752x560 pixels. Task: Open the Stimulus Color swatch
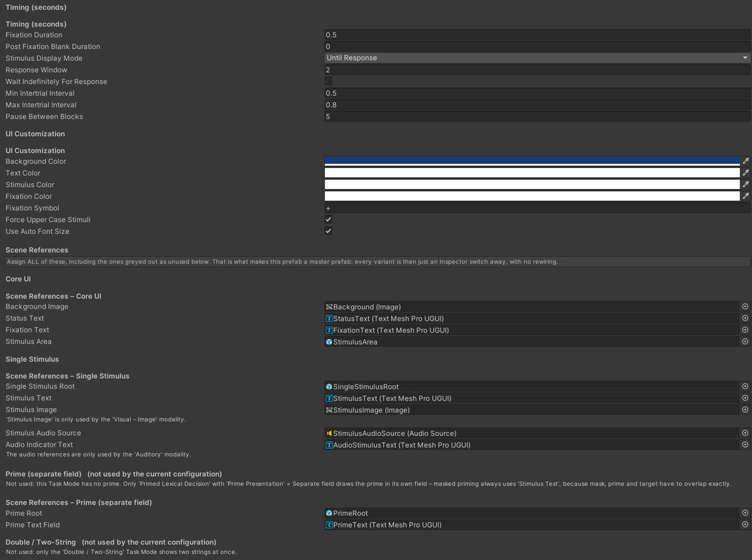532,184
